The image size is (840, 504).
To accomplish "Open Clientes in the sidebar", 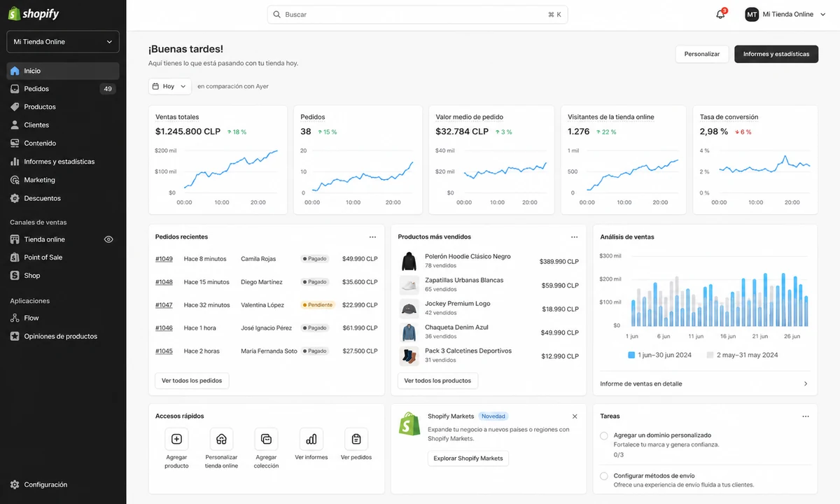I will 63,125.
